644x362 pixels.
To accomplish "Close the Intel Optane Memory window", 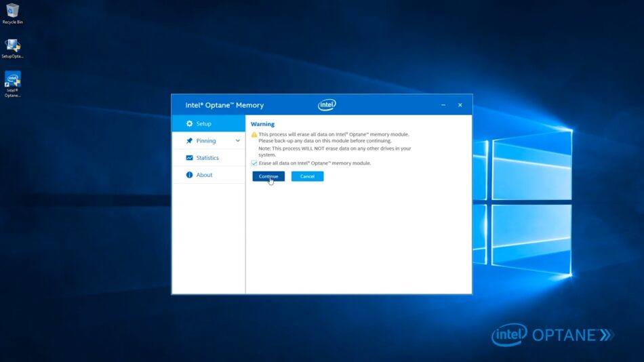I will click(x=460, y=105).
